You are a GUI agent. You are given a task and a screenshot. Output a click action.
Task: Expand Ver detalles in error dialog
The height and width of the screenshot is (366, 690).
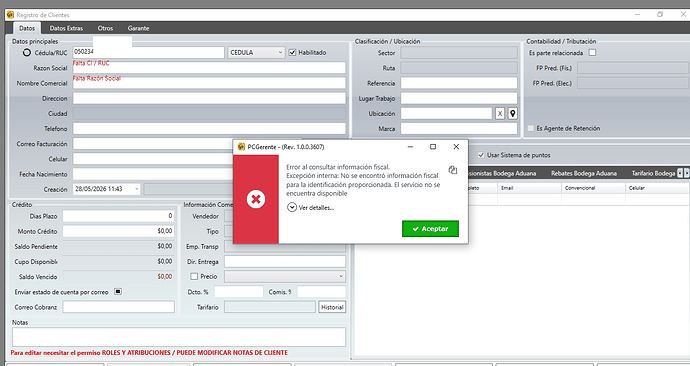(311, 207)
